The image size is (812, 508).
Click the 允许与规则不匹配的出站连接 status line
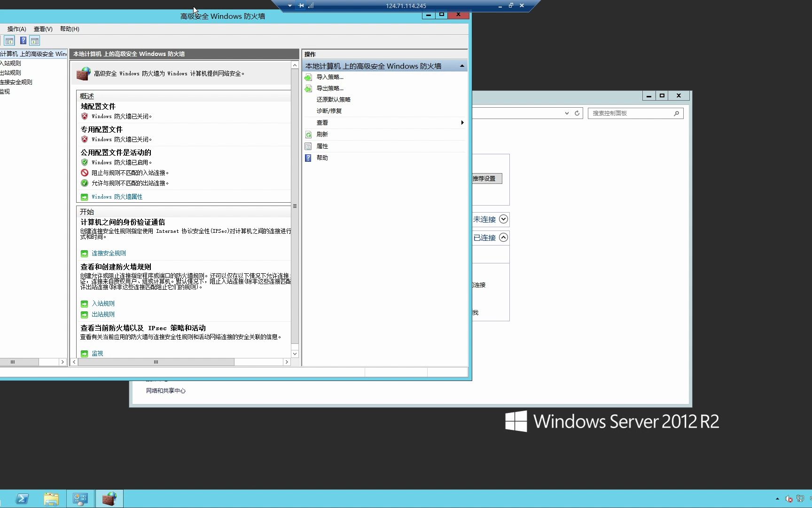point(130,183)
